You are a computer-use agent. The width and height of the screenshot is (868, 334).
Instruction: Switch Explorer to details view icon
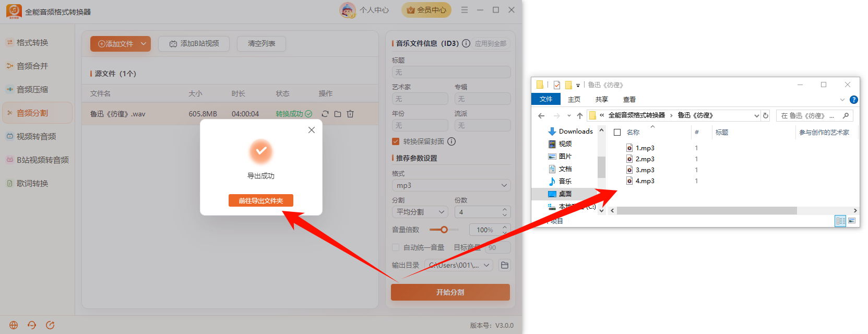(840, 221)
